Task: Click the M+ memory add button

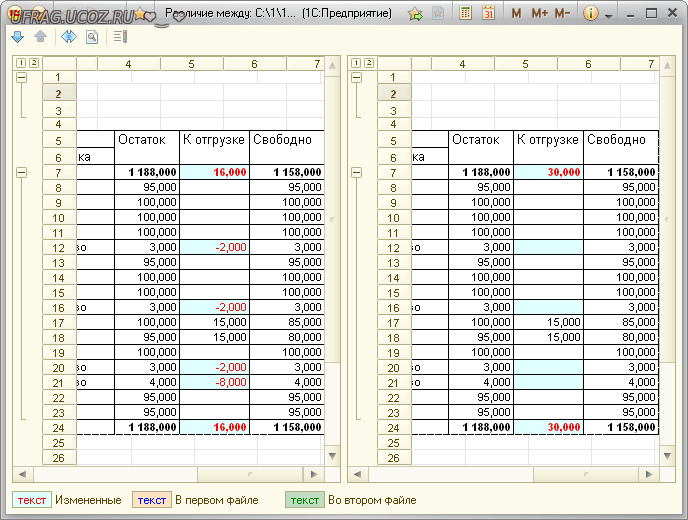Action: [x=540, y=14]
